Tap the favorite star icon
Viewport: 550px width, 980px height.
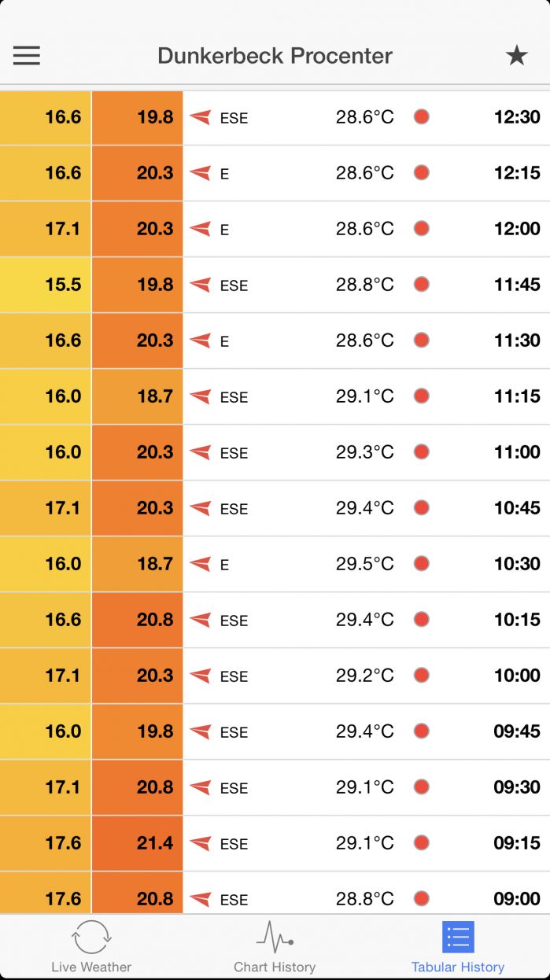pyautogui.click(x=516, y=55)
